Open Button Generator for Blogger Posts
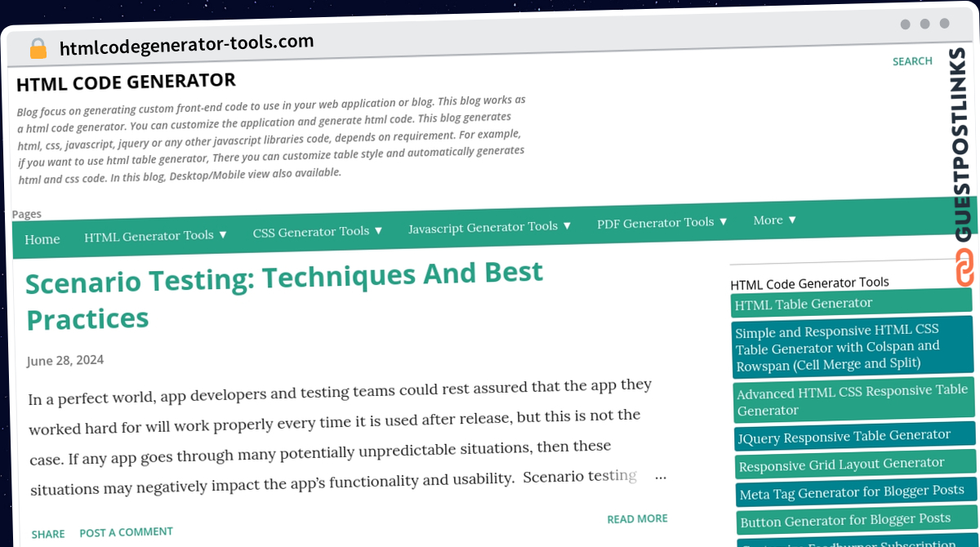980x547 pixels. 857,519
